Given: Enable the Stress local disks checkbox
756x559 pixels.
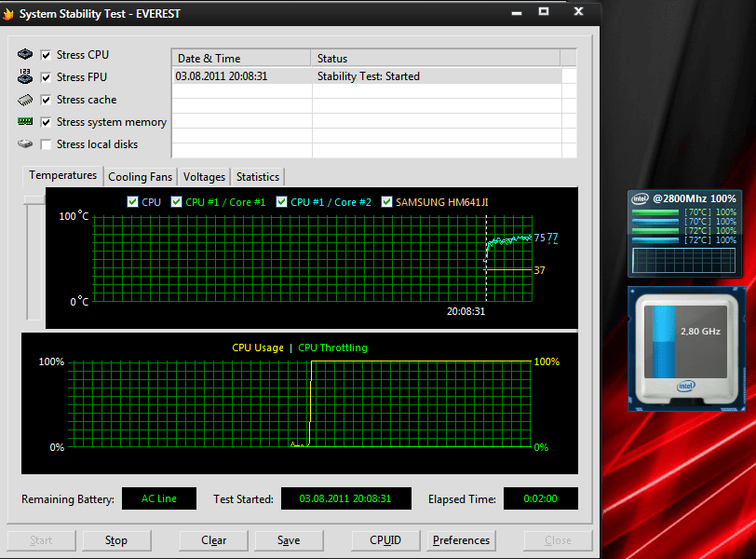Looking at the screenshot, I should 46,144.
